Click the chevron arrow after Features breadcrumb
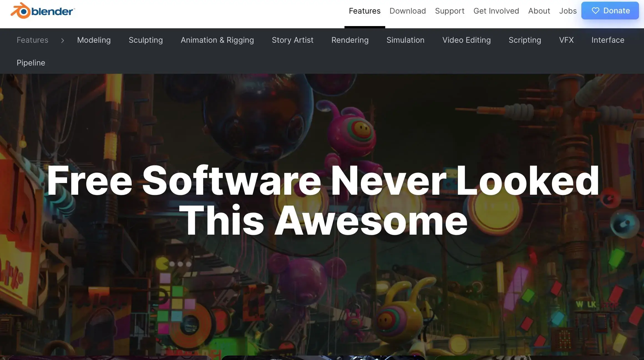Screen dimensions: 644x360 click(63, 40)
